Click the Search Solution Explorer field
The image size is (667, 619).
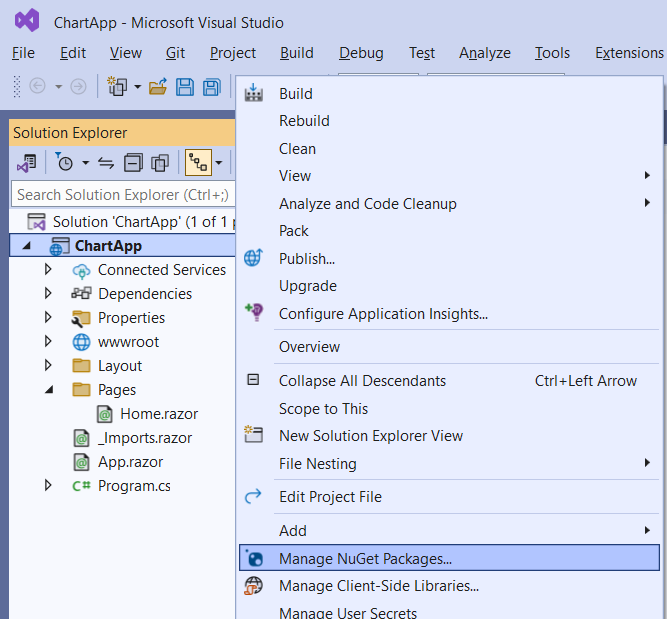click(x=123, y=194)
